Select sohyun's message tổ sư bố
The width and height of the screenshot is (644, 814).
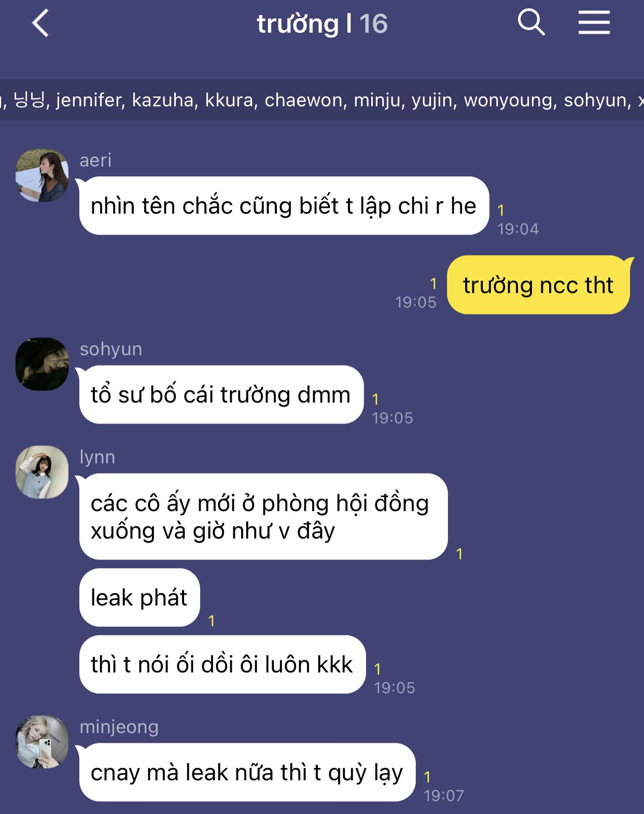[221, 395]
